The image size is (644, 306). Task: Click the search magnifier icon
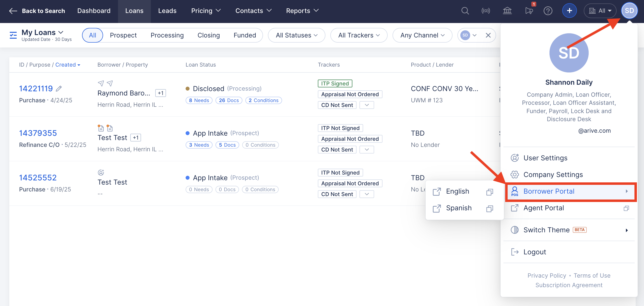click(465, 11)
